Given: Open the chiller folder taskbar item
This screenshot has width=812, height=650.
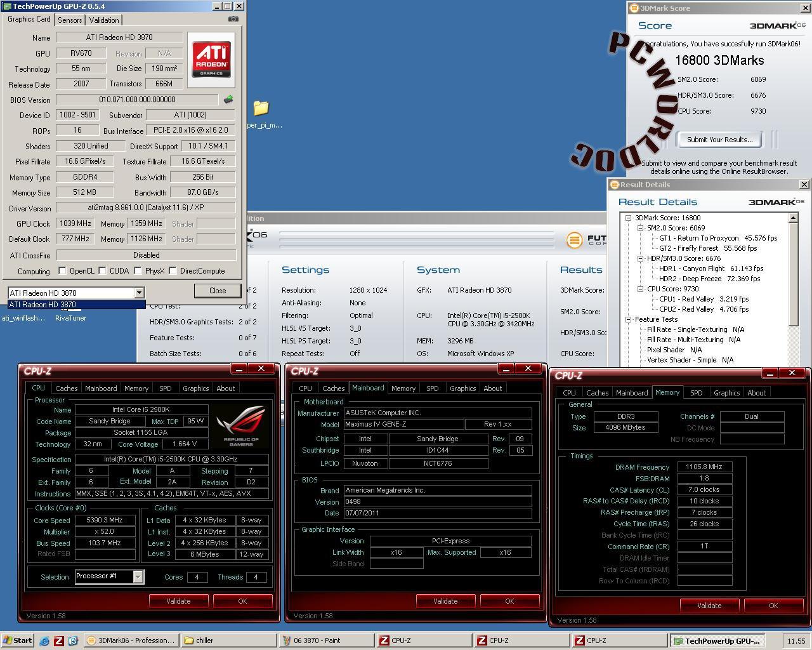Looking at the screenshot, I should [228, 640].
